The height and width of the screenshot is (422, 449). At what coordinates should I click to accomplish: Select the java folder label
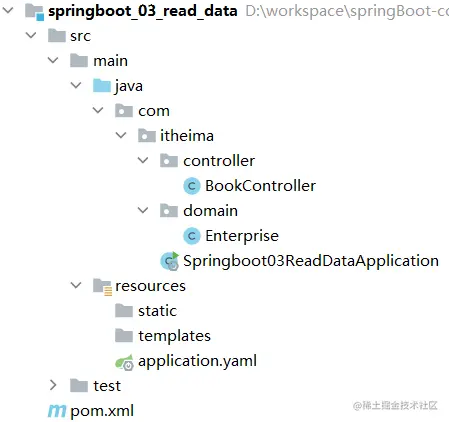click(129, 86)
